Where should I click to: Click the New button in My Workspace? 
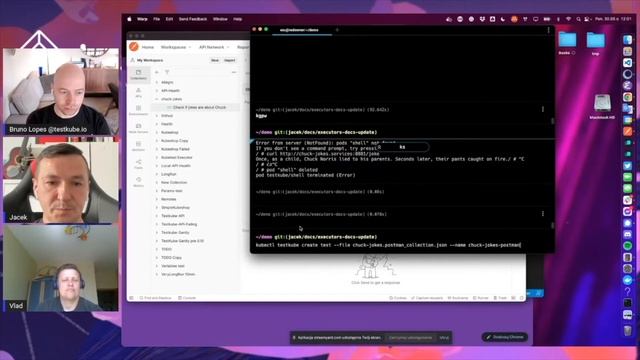pyautogui.click(x=215, y=60)
